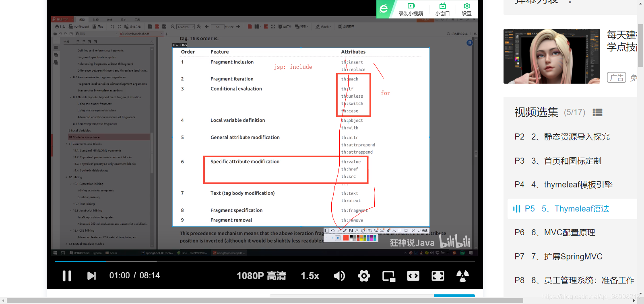Seek along the video progress bar
This screenshot has width=644, height=304.
[x=265, y=261]
